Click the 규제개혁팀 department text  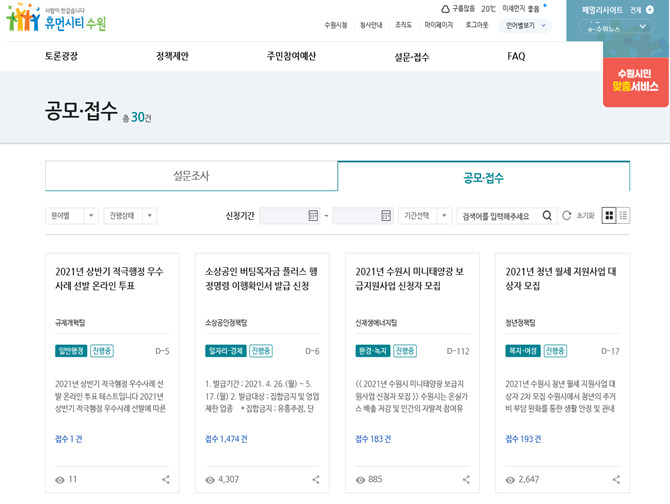click(70, 323)
